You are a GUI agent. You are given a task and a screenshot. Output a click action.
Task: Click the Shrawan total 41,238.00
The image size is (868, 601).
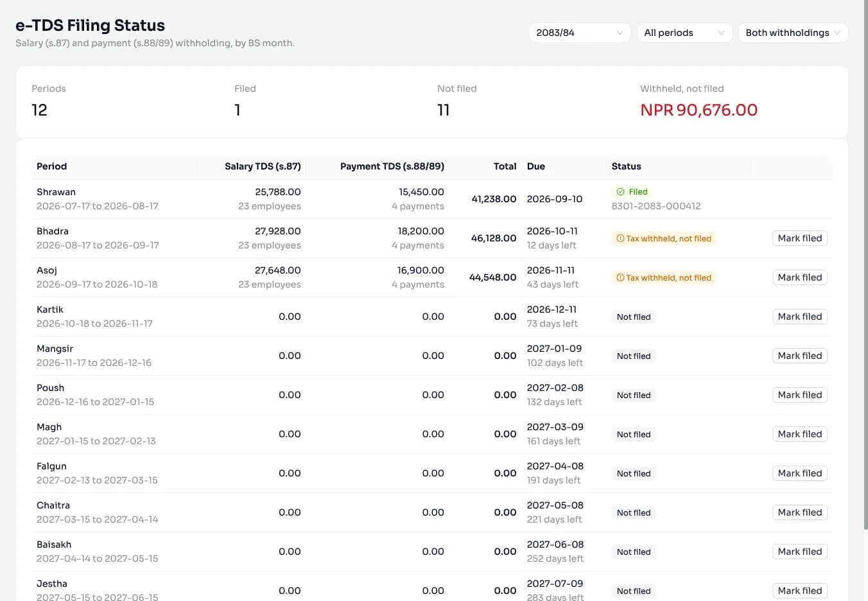coord(494,199)
